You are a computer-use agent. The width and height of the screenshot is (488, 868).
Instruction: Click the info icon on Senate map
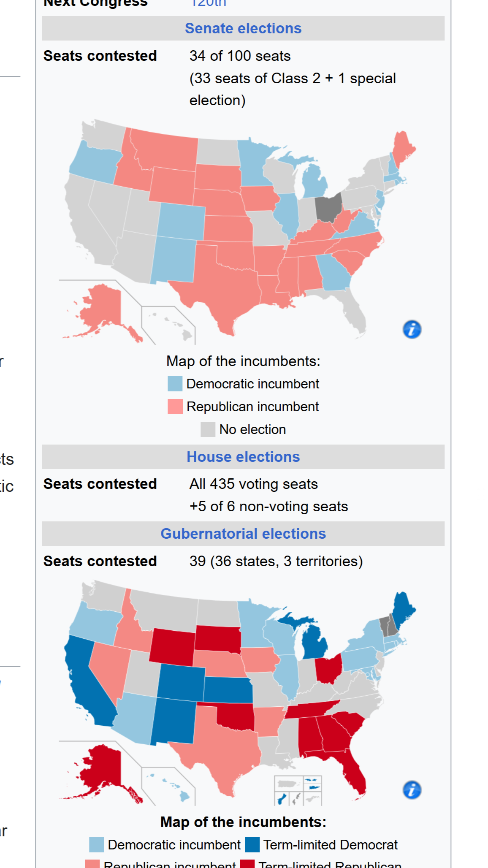coord(412,329)
